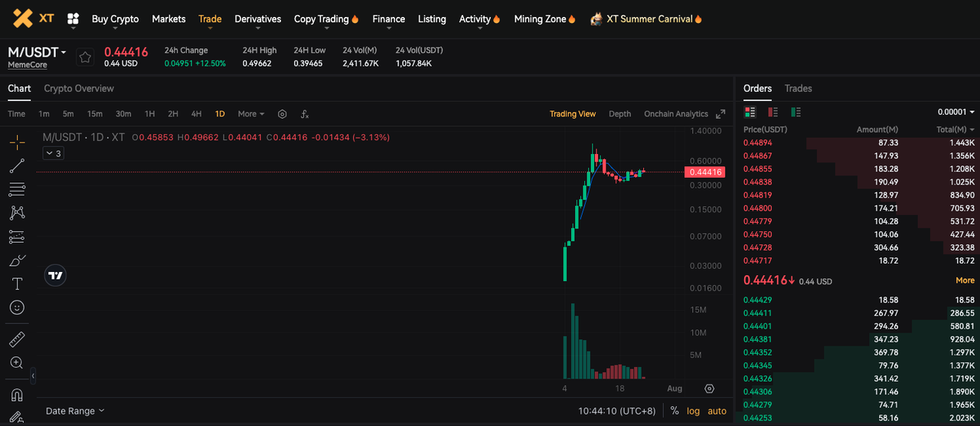Viewport: 980px width, 426px height.
Task: Expand the Buy Crypto menu
Action: tap(115, 19)
